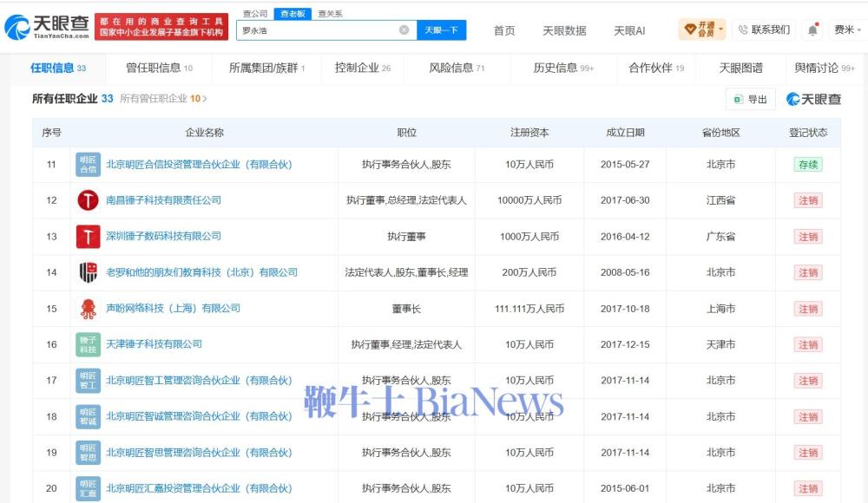
Task: Click the 江西省 region cell
Action: tap(720, 200)
